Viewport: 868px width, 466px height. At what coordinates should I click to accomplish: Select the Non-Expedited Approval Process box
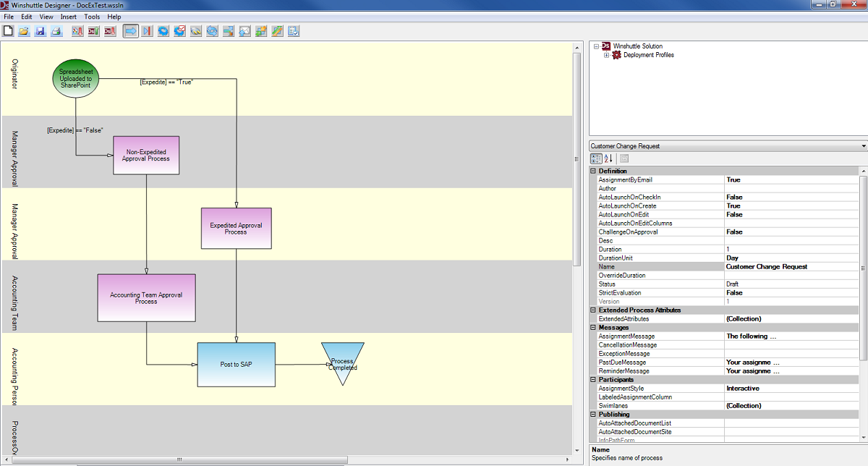[146, 155]
